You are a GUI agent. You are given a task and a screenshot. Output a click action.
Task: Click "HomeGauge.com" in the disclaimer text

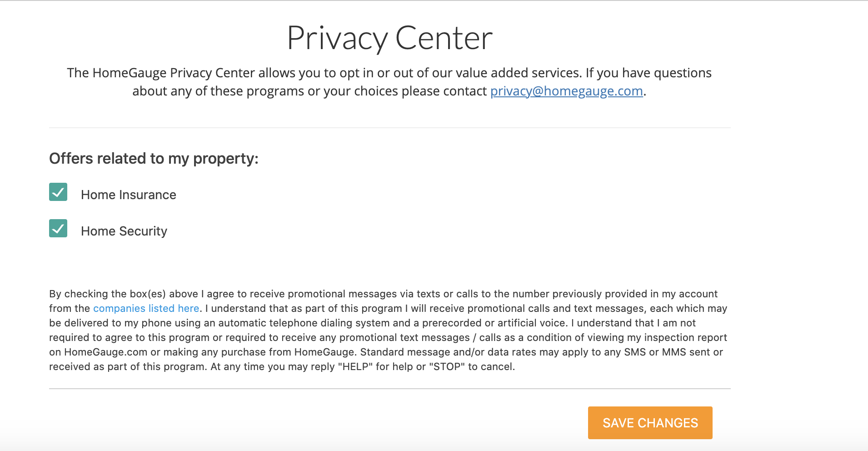point(105,352)
